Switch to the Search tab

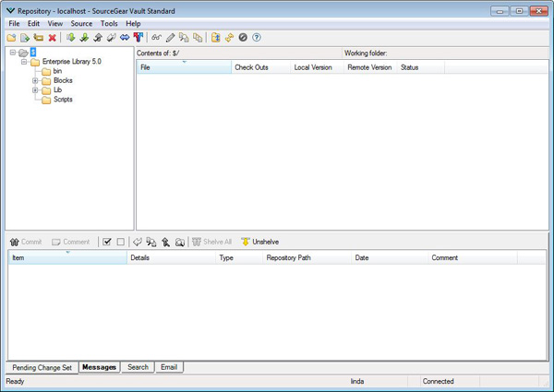(x=138, y=367)
